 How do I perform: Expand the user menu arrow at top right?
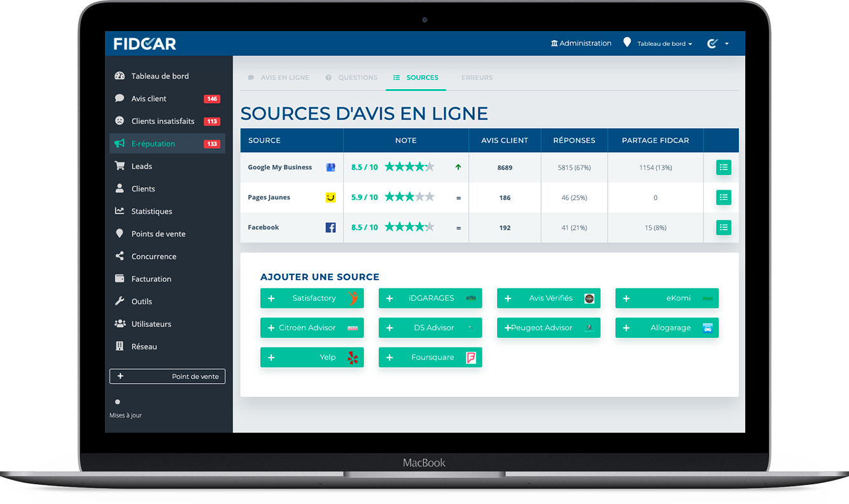[727, 43]
